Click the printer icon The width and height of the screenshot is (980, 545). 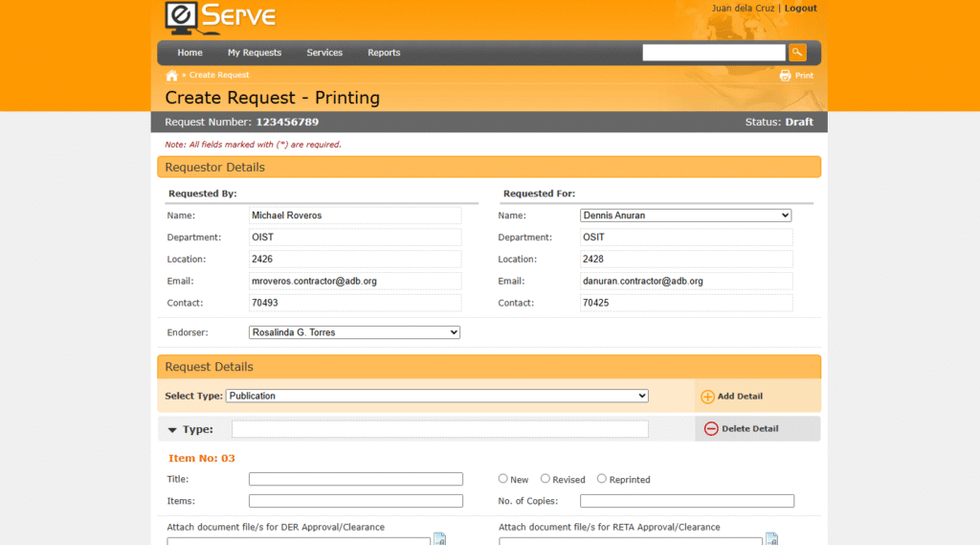(785, 76)
